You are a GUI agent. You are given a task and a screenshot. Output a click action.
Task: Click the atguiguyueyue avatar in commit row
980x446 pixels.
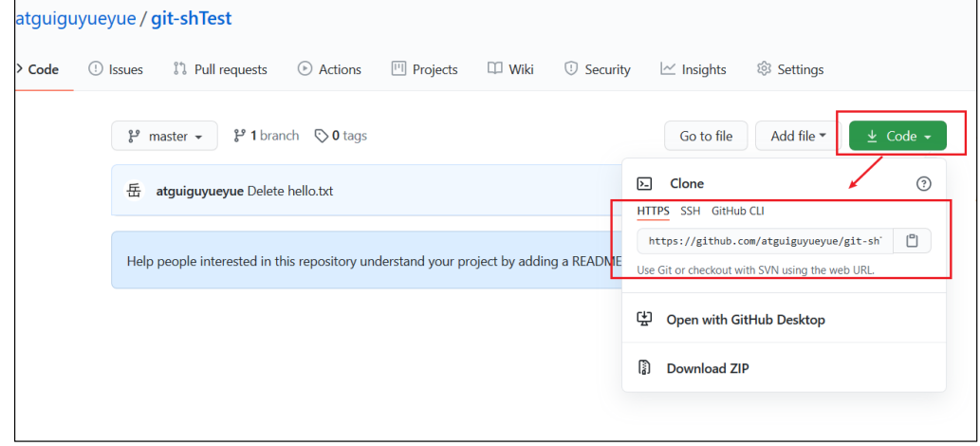click(x=135, y=191)
